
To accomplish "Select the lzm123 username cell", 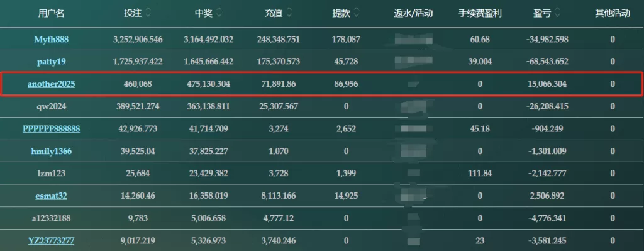I will pos(52,174).
